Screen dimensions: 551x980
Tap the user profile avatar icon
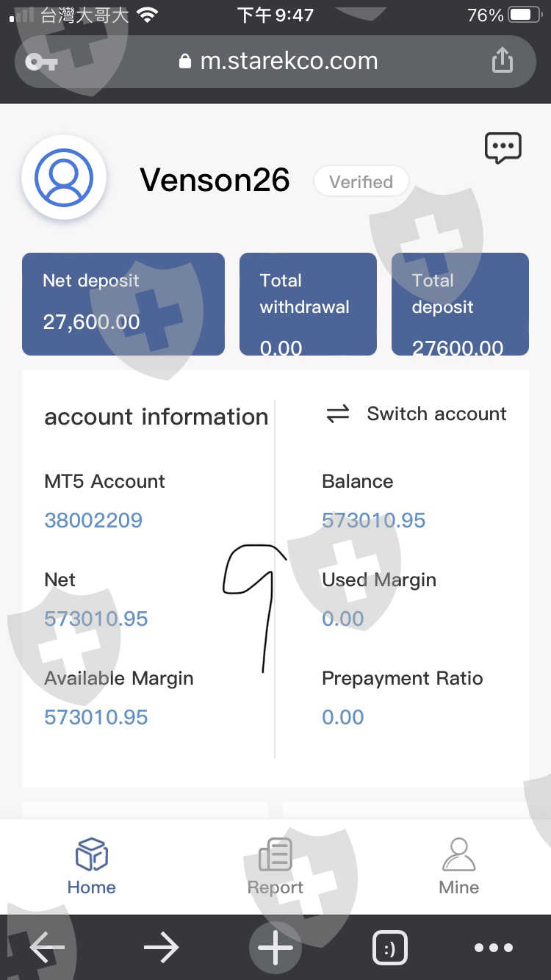pos(64,178)
